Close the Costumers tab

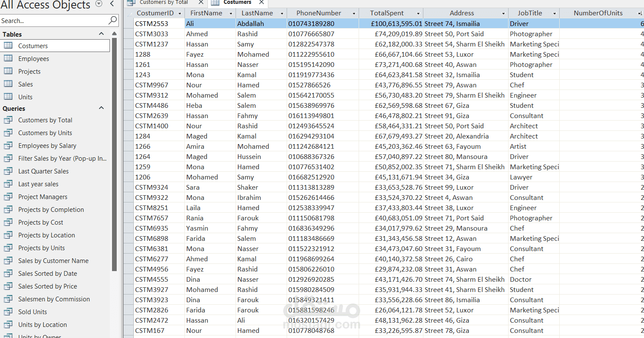click(262, 3)
